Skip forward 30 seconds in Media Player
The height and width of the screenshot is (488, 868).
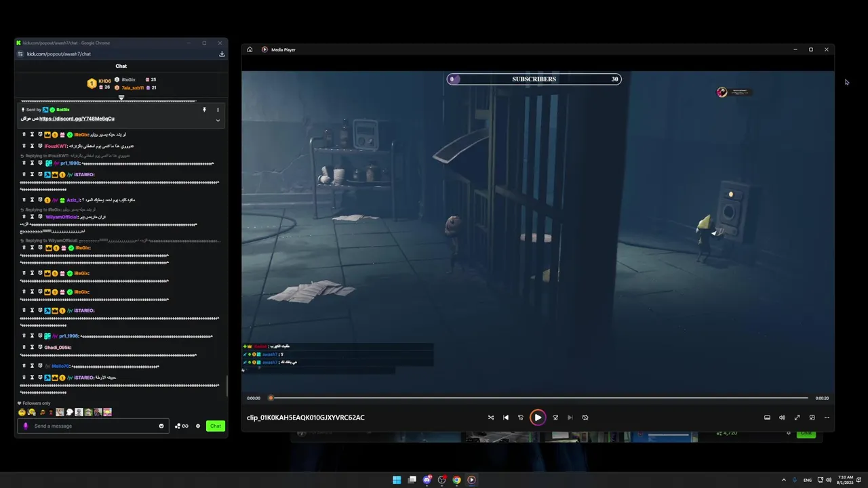(x=555, y=418)
